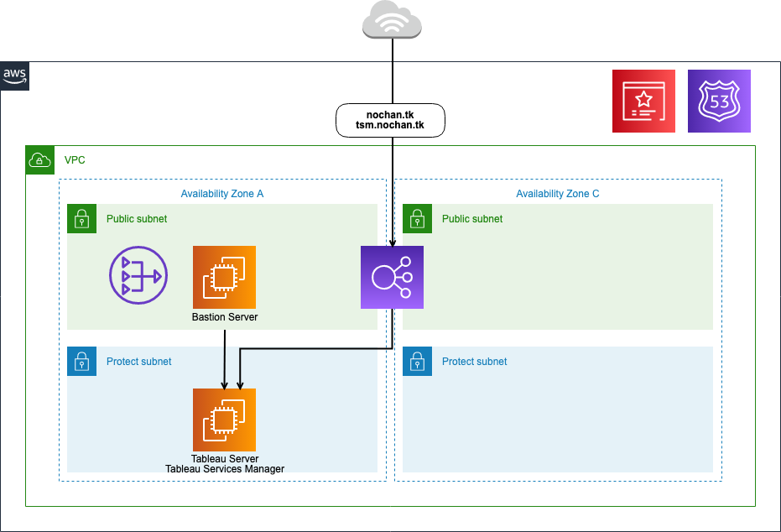
Task: Click the Bastion Server text label
Action: point(224,317)
